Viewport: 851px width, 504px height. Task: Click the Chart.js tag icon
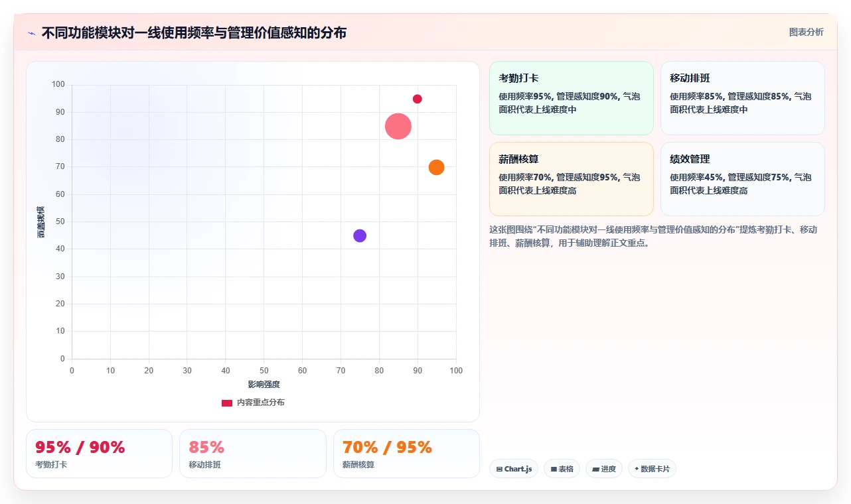pos(499,469)
